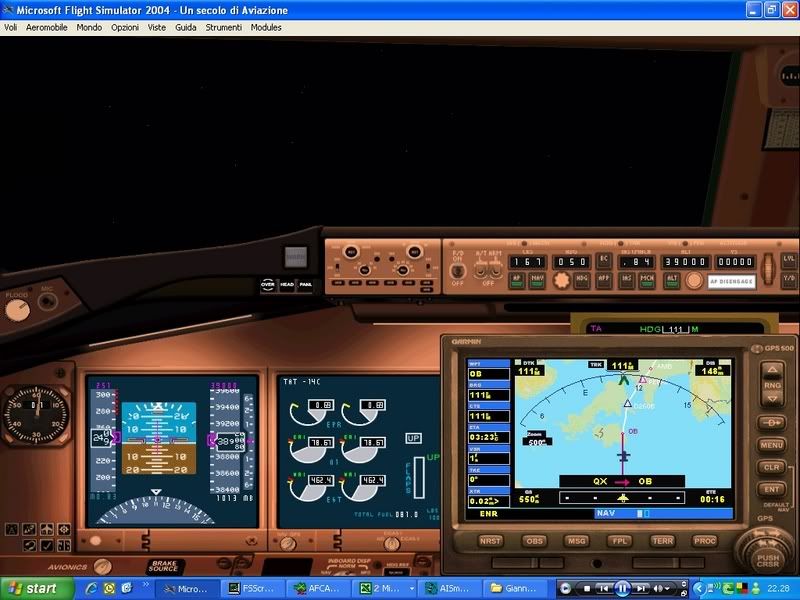Screen dimensions: 800x600
Task: Turn the heading selector knob
Action: (561, 280)
